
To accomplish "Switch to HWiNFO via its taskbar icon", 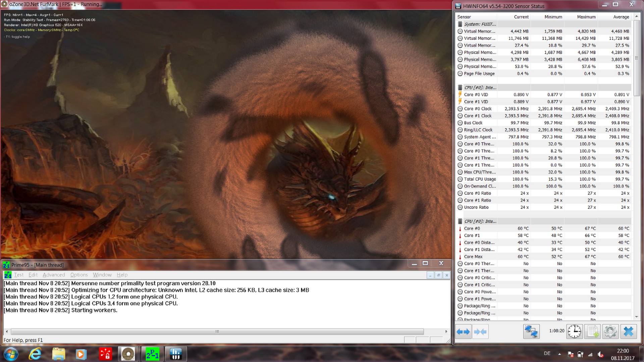I will click(176, 354).
